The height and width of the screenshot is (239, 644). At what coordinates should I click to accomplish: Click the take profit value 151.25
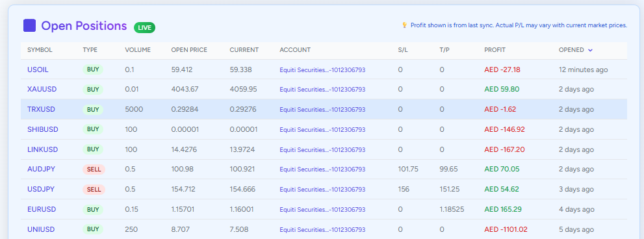pos(449,189)
